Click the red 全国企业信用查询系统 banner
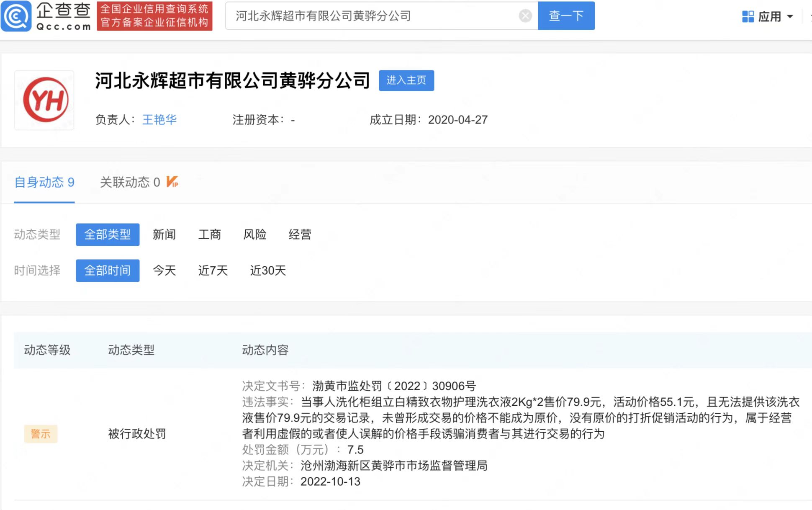The width and height of the screenshot is (812, 510). [154, 16]
